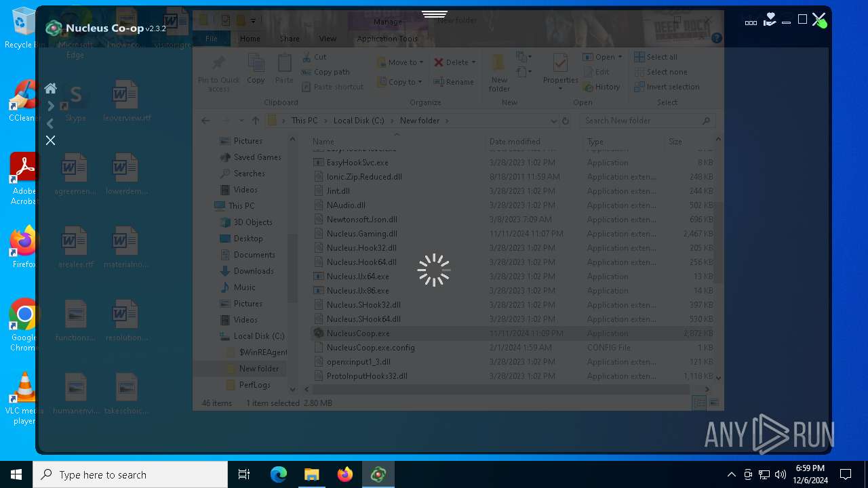
Task: Click the Explorer Up one level arrow
Action: tap(255, 121)
